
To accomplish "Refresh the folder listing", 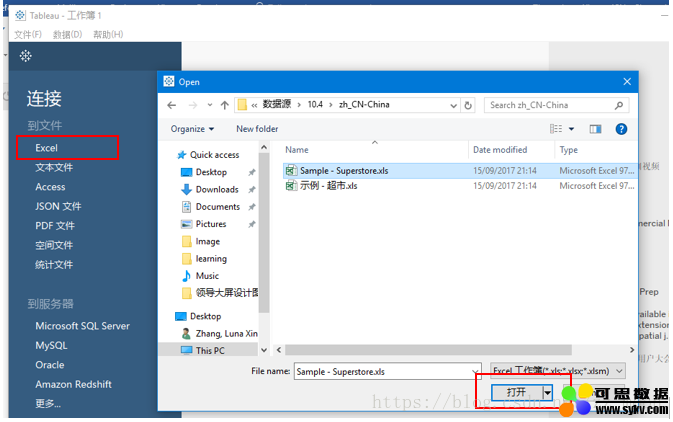I will (x=468, y=105).
